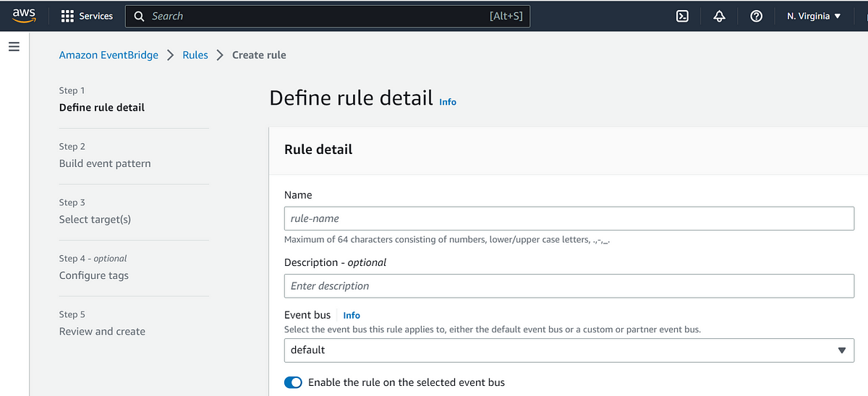The image size is (868, 396).
Task: Go to Amazon EventBridge breadcrumb
Action: 109,55
